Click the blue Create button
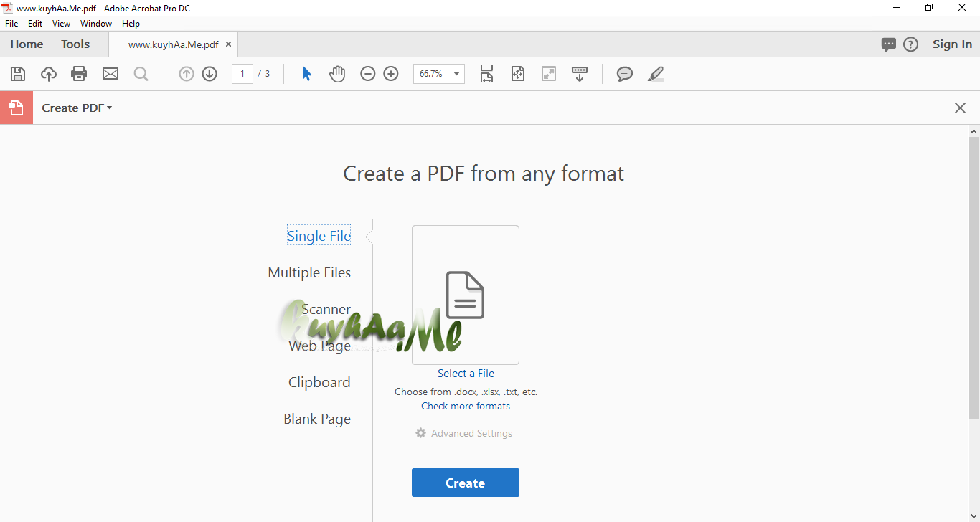The height and width of the screenshot is (522, 980). coord(466,483)
